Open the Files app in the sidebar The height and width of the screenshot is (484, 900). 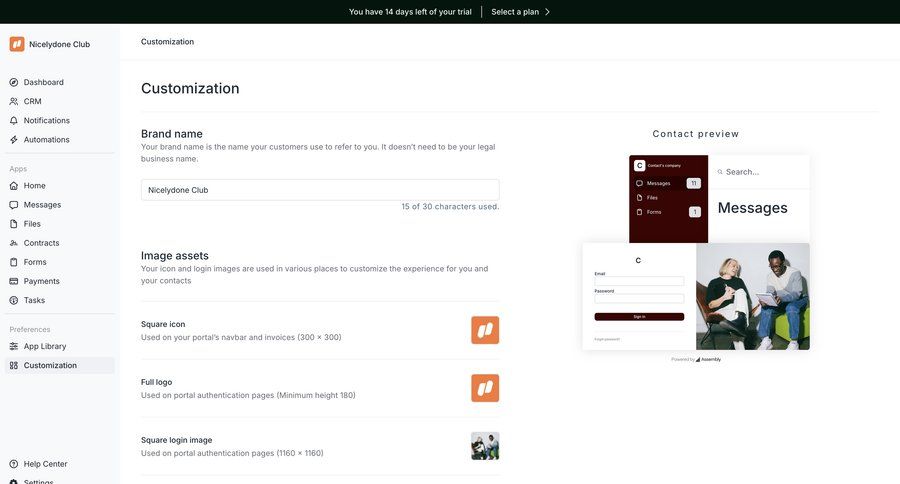point(60,224)
